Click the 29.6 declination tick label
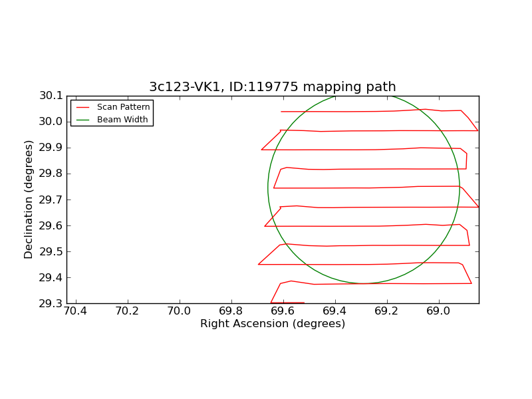The width and height of the screenshot is (532, 399). coord(51,225)
